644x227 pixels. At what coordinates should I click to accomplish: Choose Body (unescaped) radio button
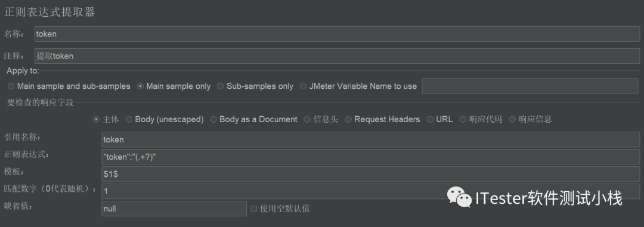click(129, 119)
